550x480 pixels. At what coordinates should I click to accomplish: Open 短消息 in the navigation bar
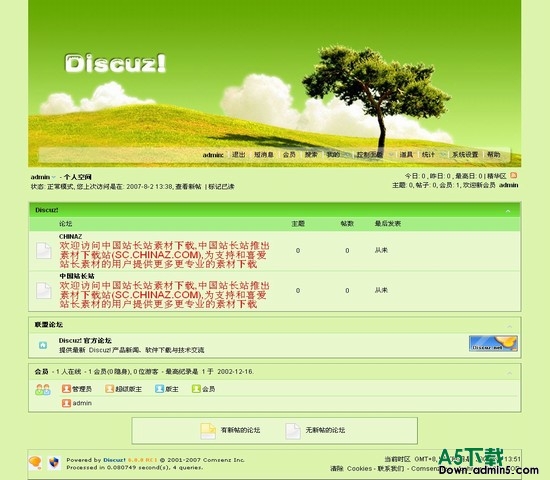(x=264, y=154)
